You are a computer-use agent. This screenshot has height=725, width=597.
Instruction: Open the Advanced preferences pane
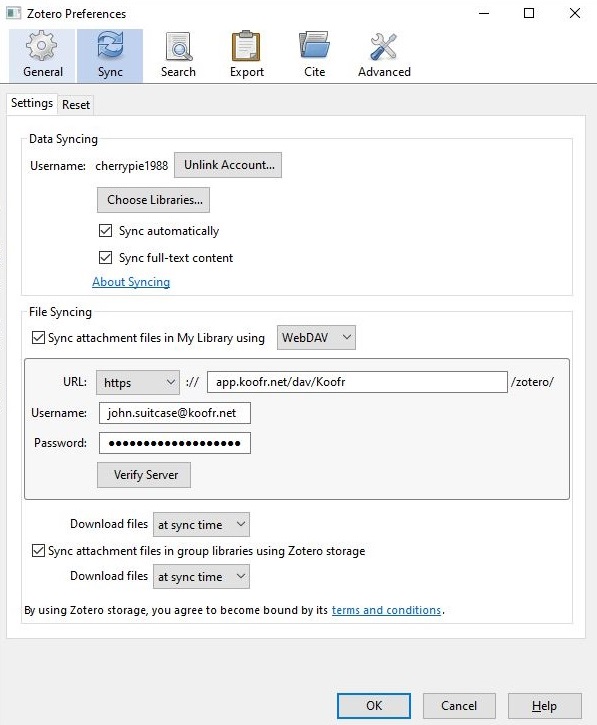pyautogui.click(x=384, y=56)
